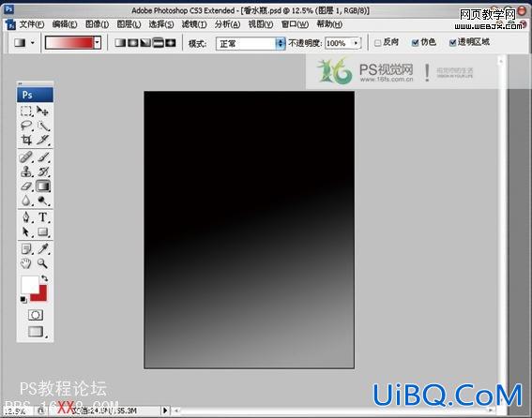This screenshot has width=532, height=418.
Task: Select the Path Selection tool
Action: pos(26,231)
